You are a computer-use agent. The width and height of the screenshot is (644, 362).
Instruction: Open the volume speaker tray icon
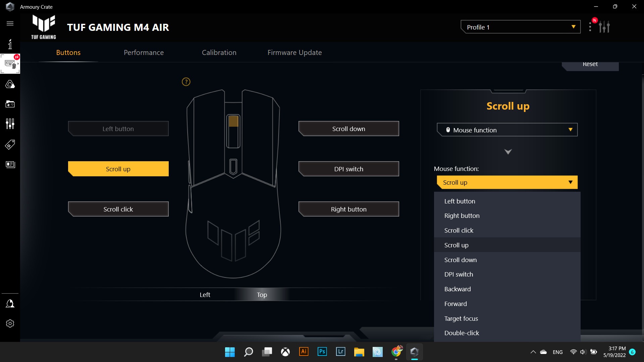(583, 352)
